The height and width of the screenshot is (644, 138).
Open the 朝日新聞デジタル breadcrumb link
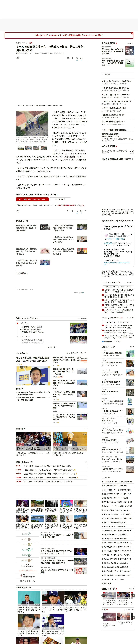[x=21, y=43]
